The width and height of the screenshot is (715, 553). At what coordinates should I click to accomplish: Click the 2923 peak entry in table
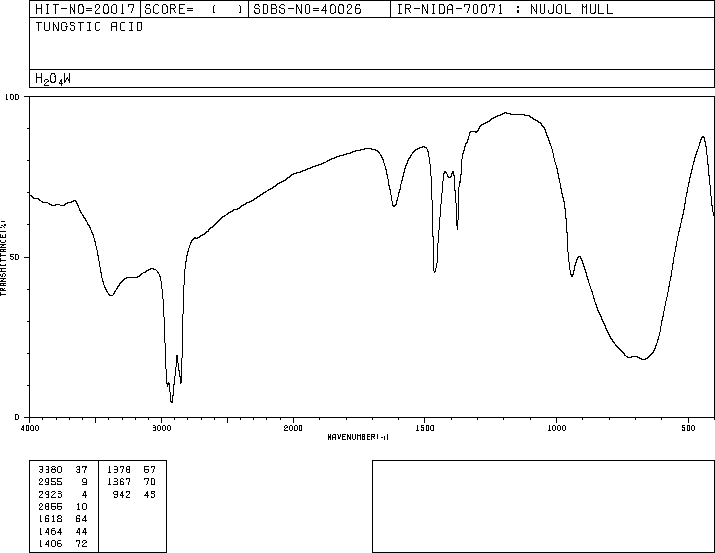50,494
